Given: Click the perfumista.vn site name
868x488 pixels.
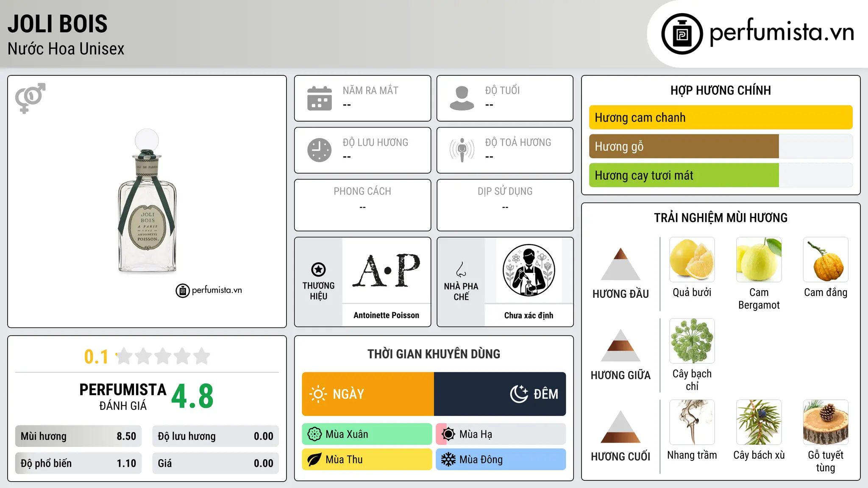Looking at the screenshot, I should click(x=782, y=32).
